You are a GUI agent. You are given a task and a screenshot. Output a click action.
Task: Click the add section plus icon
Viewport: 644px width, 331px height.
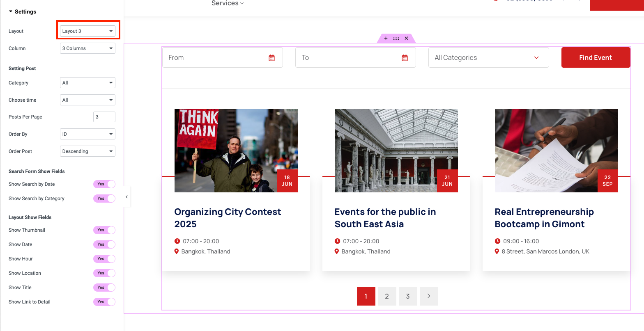pos(386,38)
